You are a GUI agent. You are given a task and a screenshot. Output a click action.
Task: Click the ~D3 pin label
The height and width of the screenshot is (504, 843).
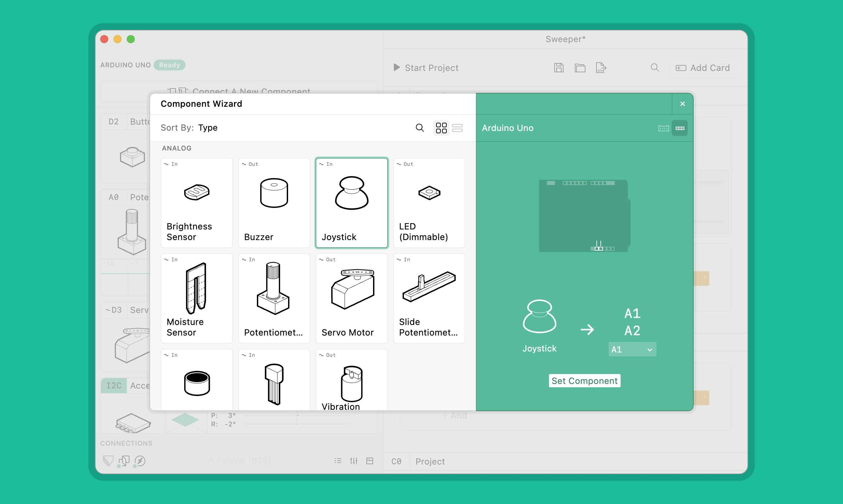pyautogui.click(x=113, y=310)
